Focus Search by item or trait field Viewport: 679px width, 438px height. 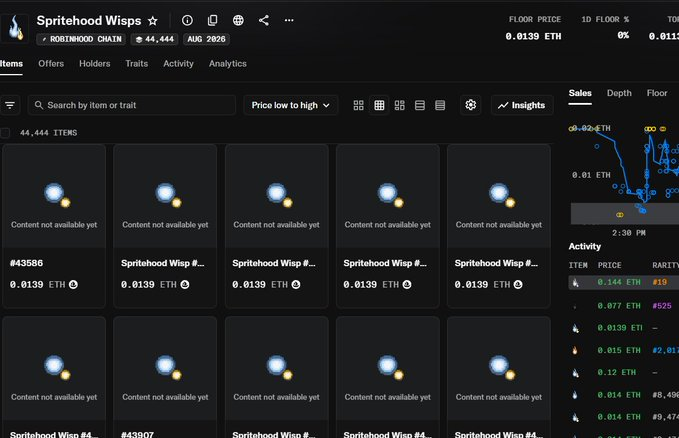(132, 105)
